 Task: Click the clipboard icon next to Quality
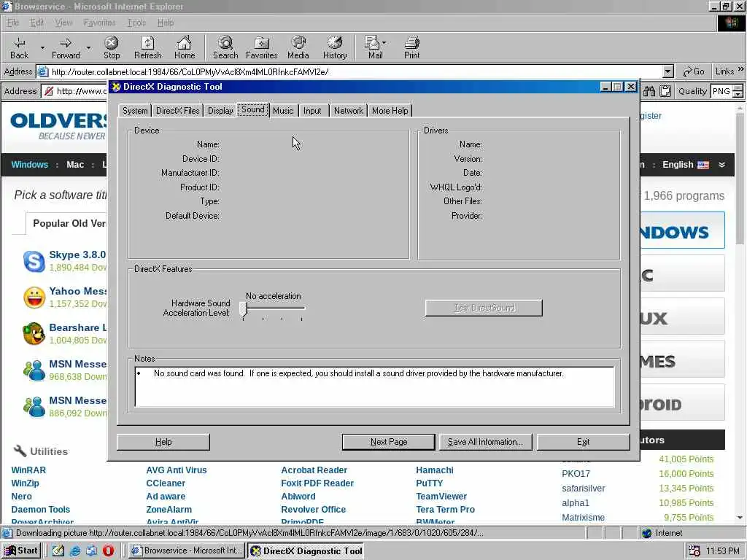665,91
